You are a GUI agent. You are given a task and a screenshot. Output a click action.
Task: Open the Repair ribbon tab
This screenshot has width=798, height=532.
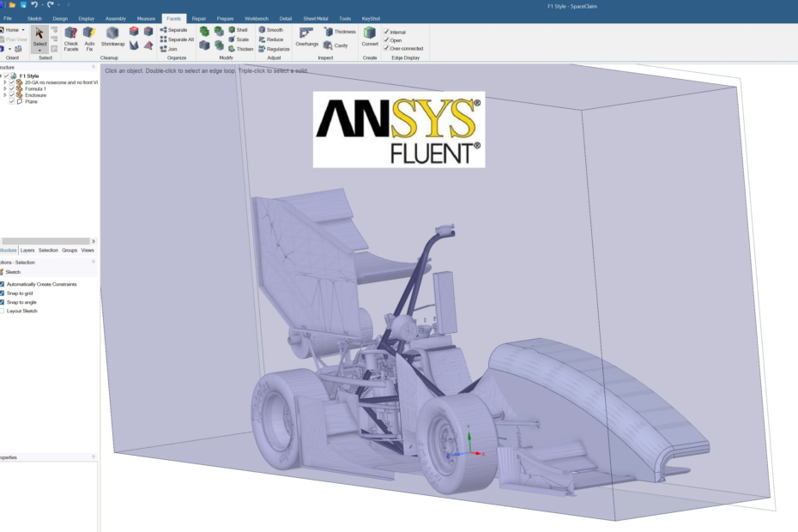point(199,18)
